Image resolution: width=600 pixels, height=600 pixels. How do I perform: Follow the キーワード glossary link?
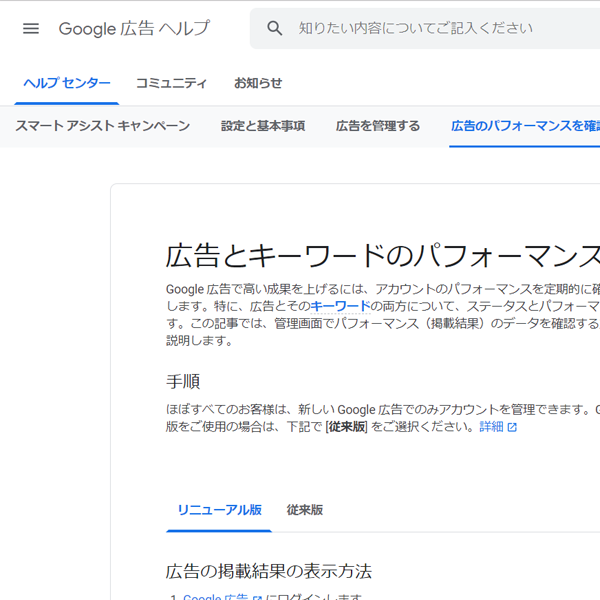(x=340, y=306)
